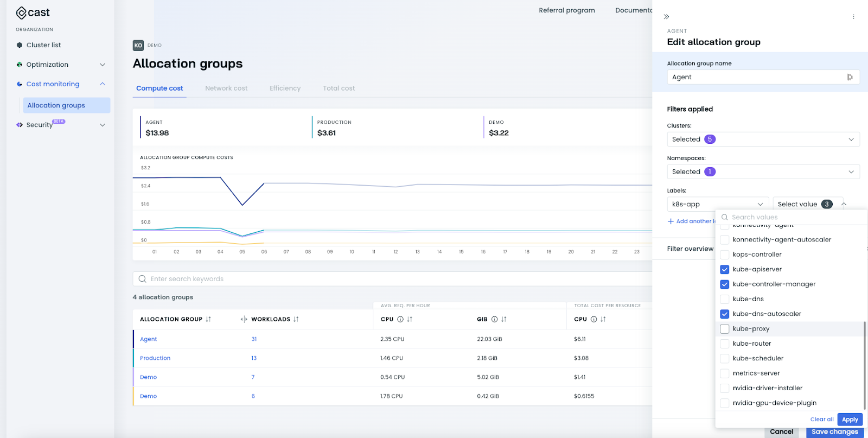Open the Namespaces dropdown
Viewport: 868px width, 438px height.
pos(763,172)
